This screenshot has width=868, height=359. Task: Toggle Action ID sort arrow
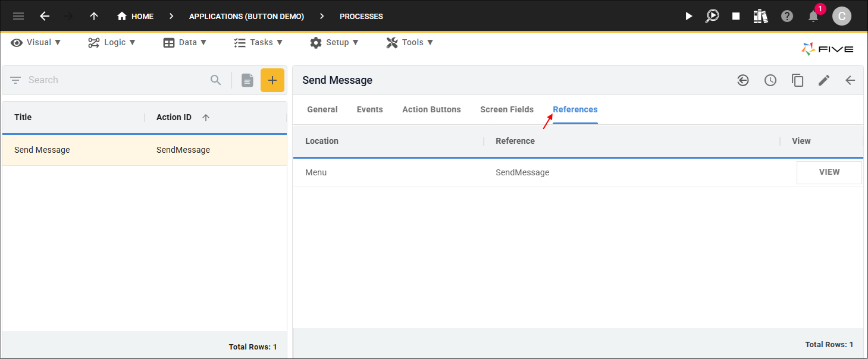click(x=206, y=118)
